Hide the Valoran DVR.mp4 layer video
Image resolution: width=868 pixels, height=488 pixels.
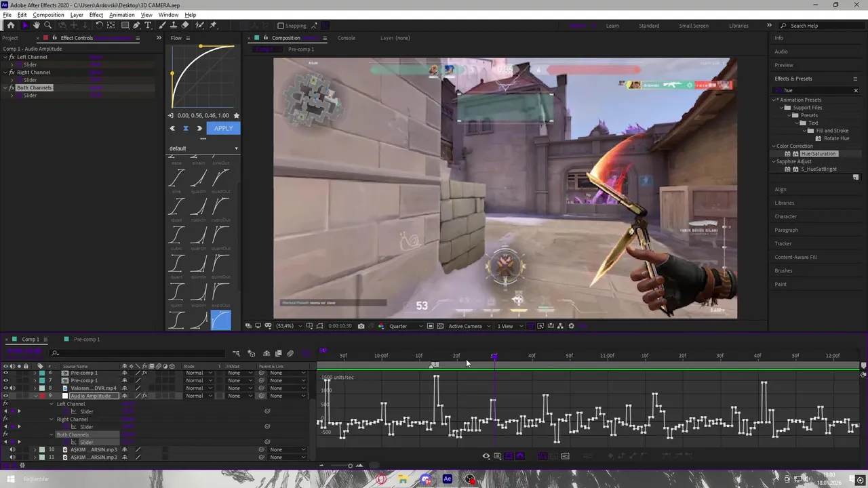click(5, 388)
